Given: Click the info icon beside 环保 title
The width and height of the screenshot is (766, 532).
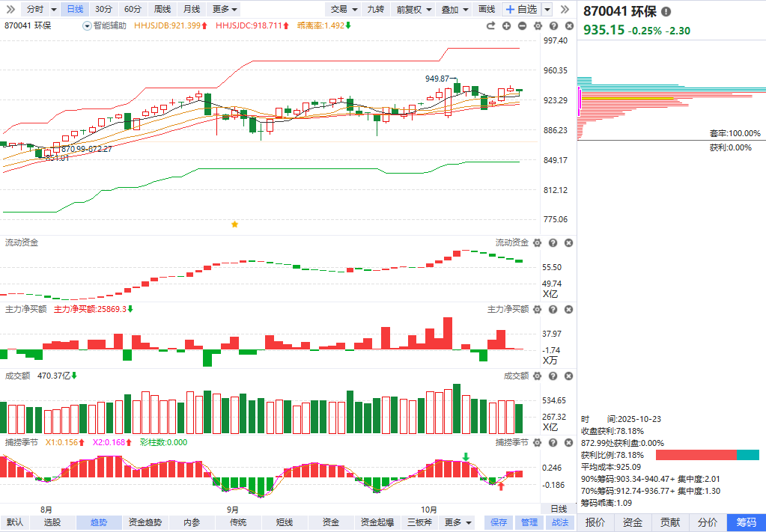Looking at the screenshot, I should 666,12.
